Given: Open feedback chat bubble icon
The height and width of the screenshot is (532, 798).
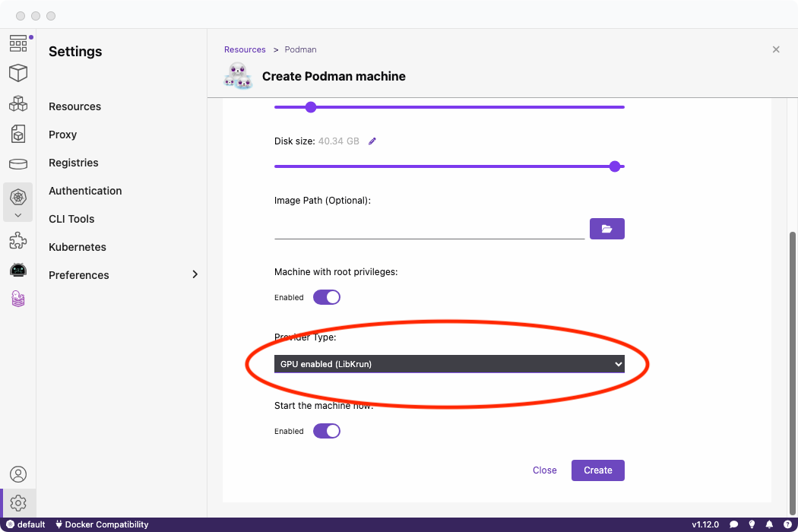Looking at the screenshot, I should click(734, 524).
